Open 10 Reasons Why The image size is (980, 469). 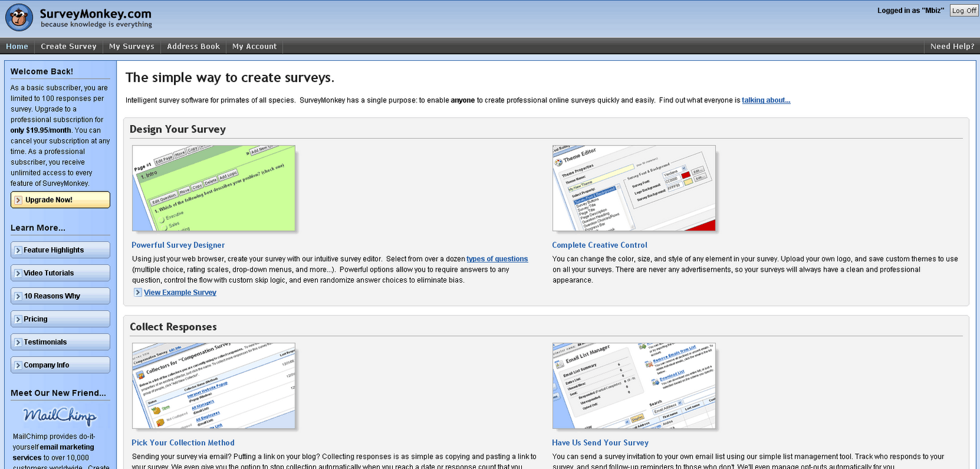(60, 296)
